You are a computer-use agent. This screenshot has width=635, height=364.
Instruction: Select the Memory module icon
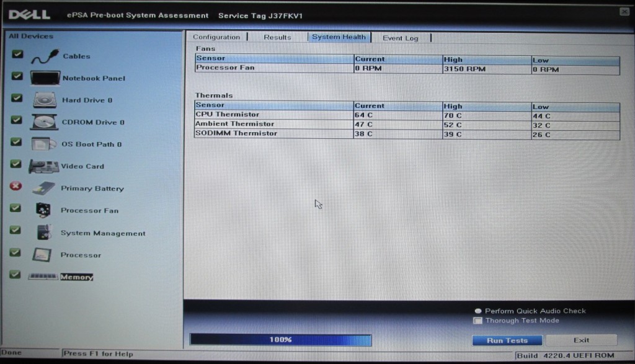tap(43, 277)
